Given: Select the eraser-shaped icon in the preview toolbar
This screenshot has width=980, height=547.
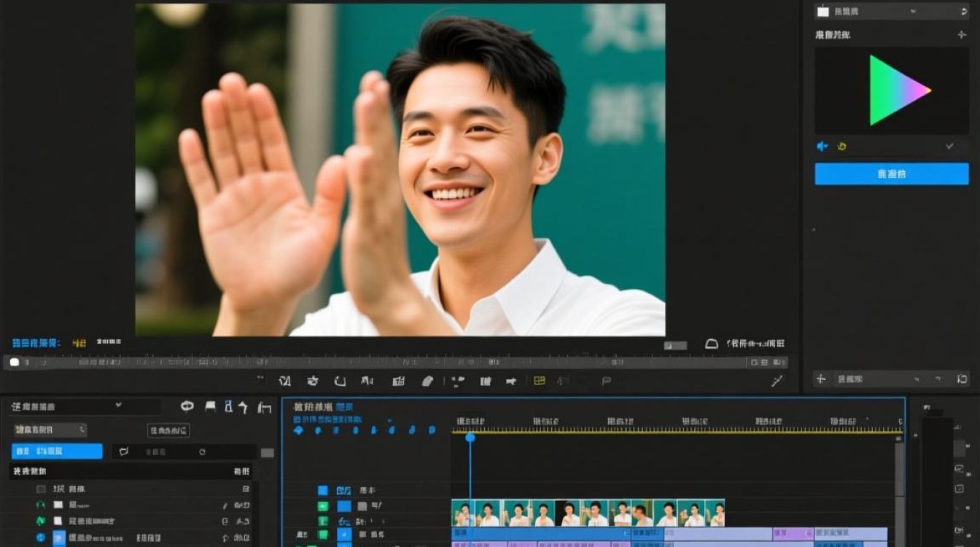Looking at the screenshot, I should click(x=427, y=381).
